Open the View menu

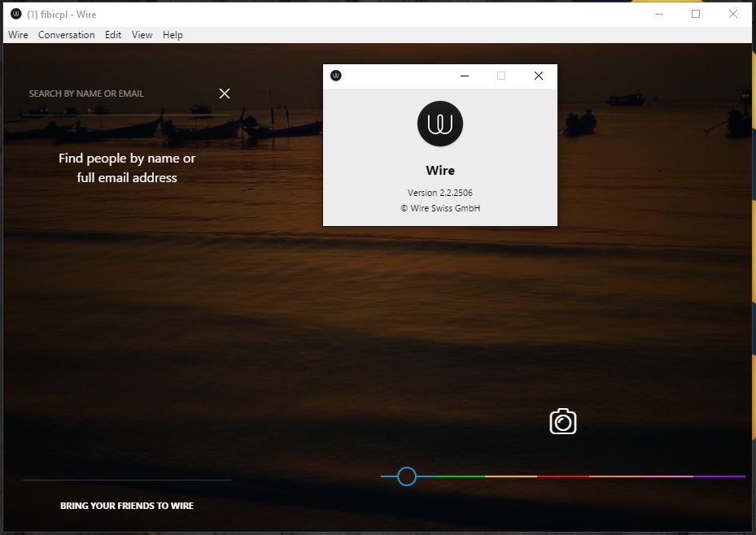pyautogui.click(x=142, y=35)
